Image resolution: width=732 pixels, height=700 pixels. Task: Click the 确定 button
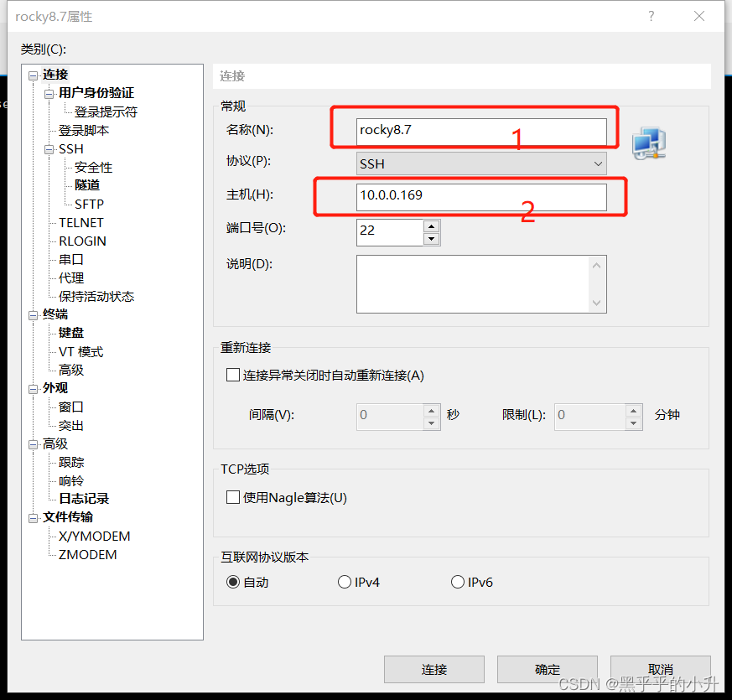click(x=548, y=669)
